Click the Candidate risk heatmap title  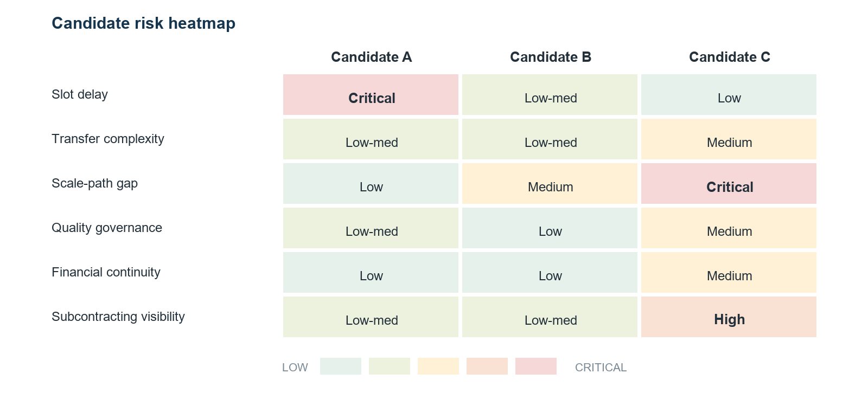tap(143, 23)
